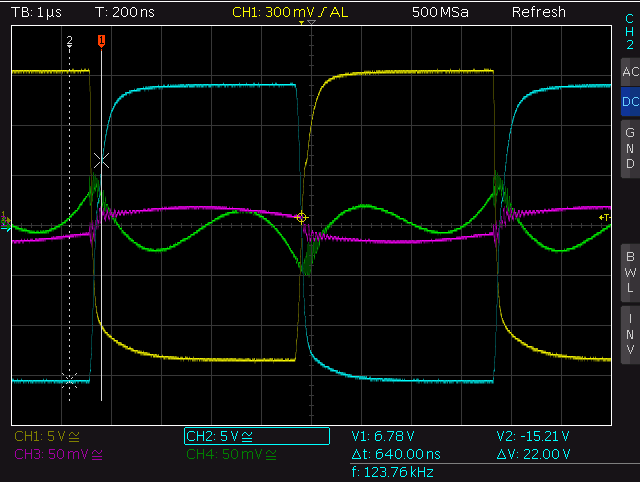Viewport: 640px width, 482px height.
Task: Select cursor 2 dotted marker label
Action: 69,41
